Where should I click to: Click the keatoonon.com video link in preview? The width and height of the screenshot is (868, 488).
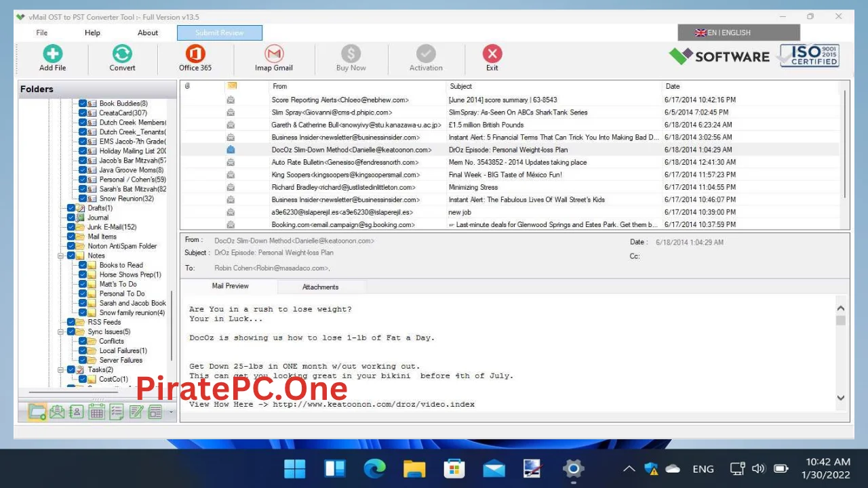(x=374, y=404)
